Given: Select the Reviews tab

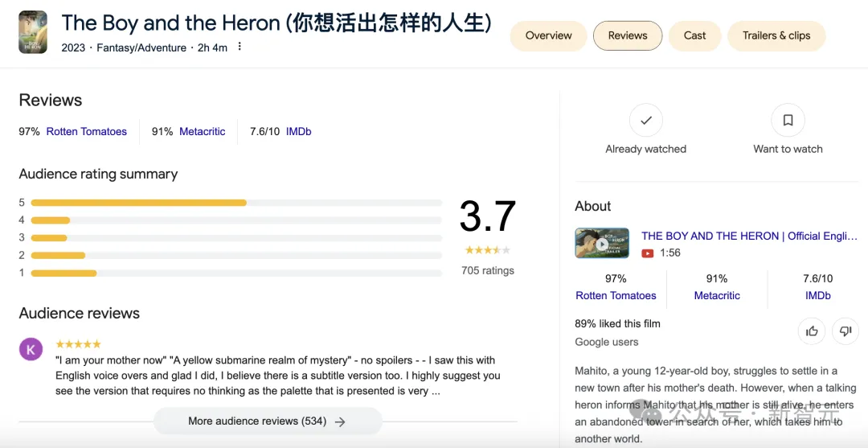Looking at the screenshot, I should click(x=628, y=35).
